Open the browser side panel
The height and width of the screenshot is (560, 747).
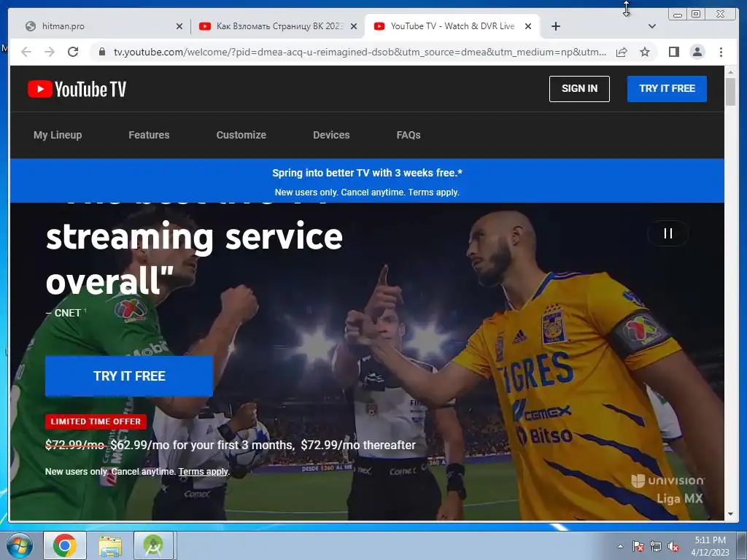[x=673, y=52]
